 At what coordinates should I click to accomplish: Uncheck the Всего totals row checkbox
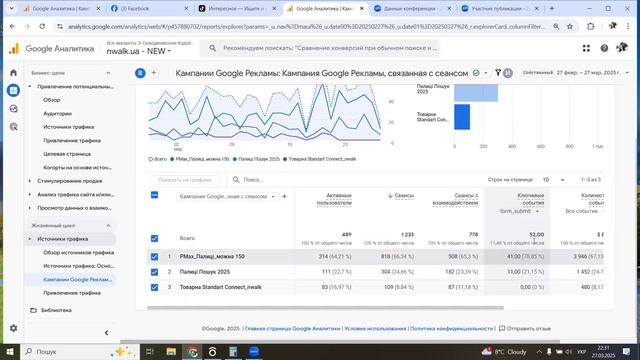(x=154, y=238)
